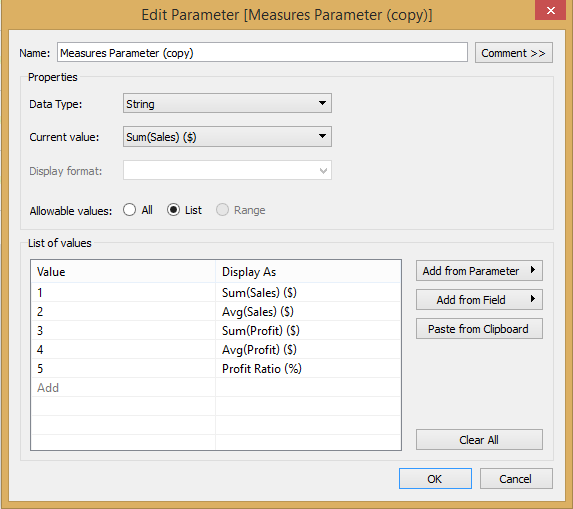This screenshot has width=573, height=509.
Task: Open the Data Type dropdown
Action: 227,103
